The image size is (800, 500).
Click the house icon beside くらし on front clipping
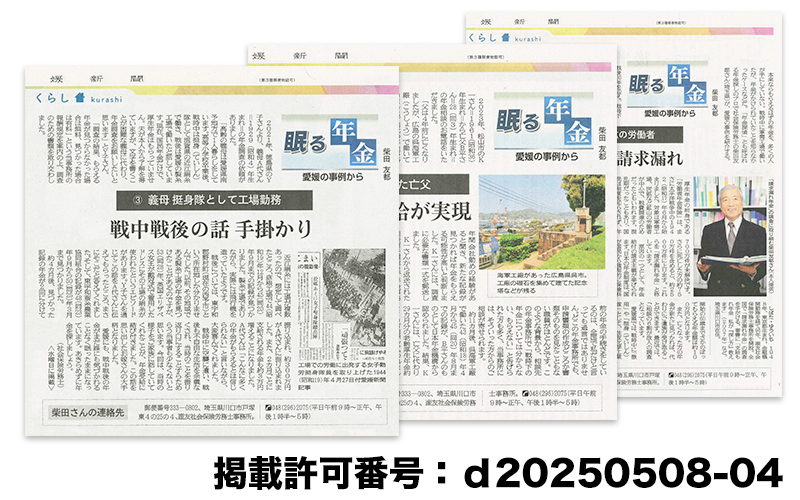[x=80, y=97]
